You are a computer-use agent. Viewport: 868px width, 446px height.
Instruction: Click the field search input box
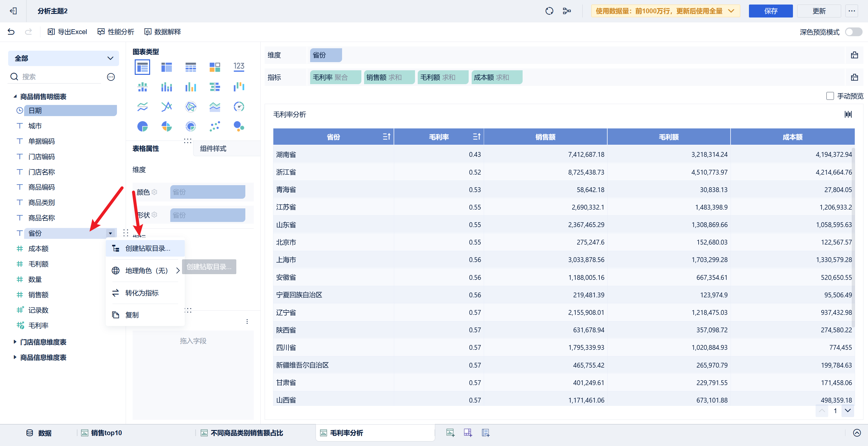[61, 77]
